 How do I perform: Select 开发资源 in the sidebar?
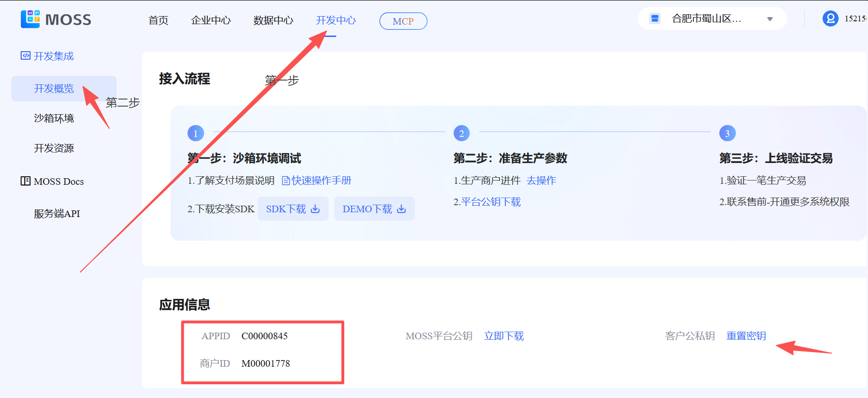coord(54,148)
